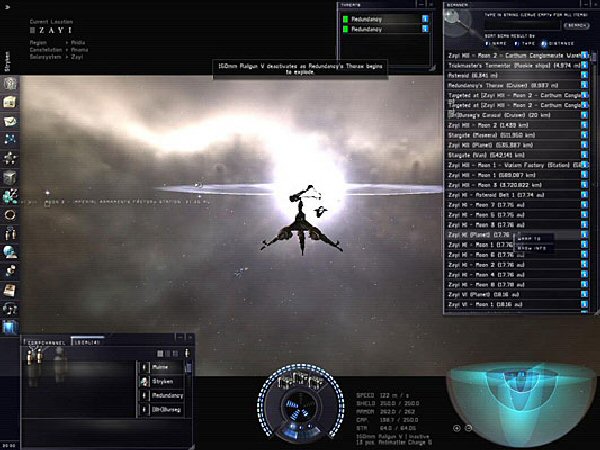
Task: Open the mail envelope icon in the sidebar
Action: 10,121
